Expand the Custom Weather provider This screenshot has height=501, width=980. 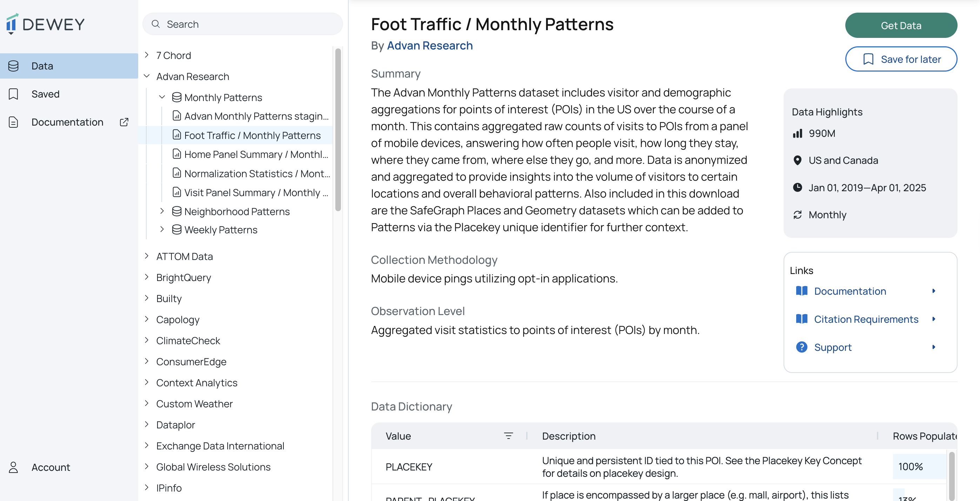(x=147, y=403)
